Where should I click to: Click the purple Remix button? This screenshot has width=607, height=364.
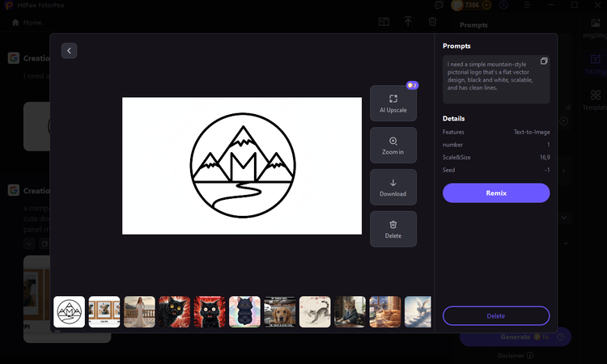click(496, 193)
